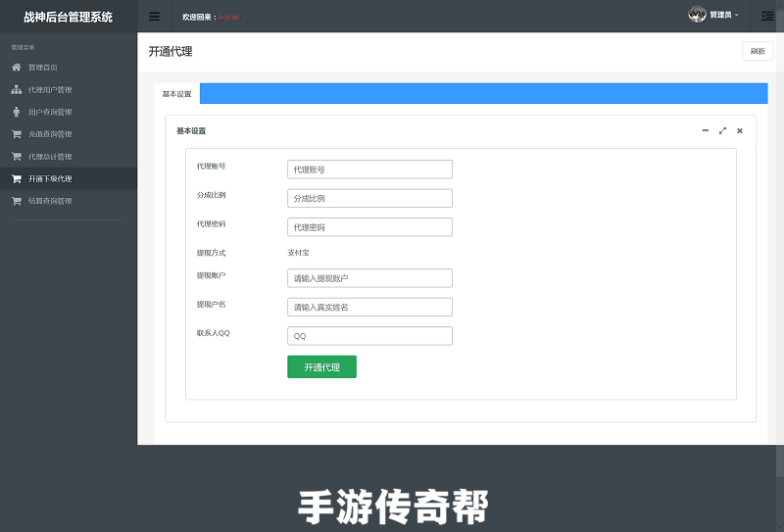Click the 管理菜单 sidebar header
Screen dimensions: 784x532
(x=23, y=47)
